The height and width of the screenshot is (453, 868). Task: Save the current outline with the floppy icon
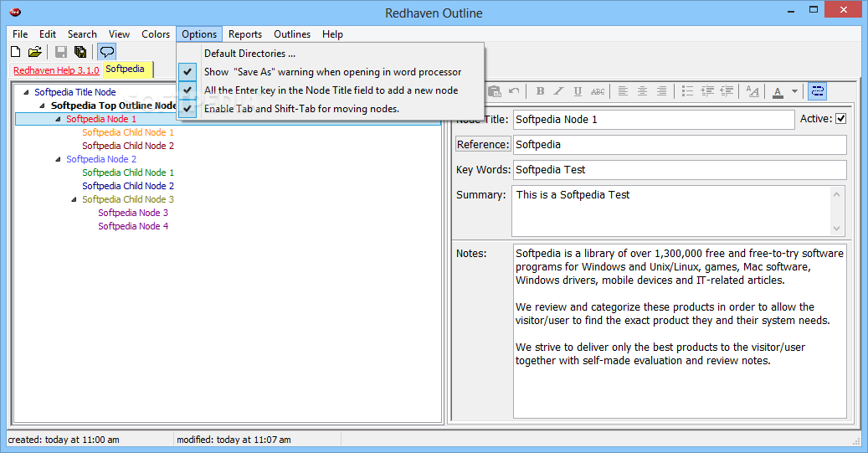(x=61, y=52)
